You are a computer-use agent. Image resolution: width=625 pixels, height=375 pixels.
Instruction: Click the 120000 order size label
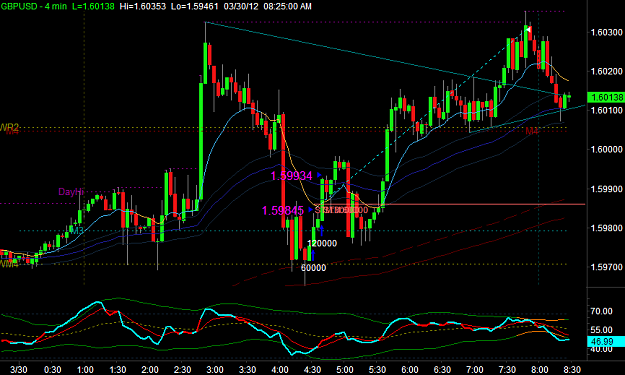click(322, 243)
